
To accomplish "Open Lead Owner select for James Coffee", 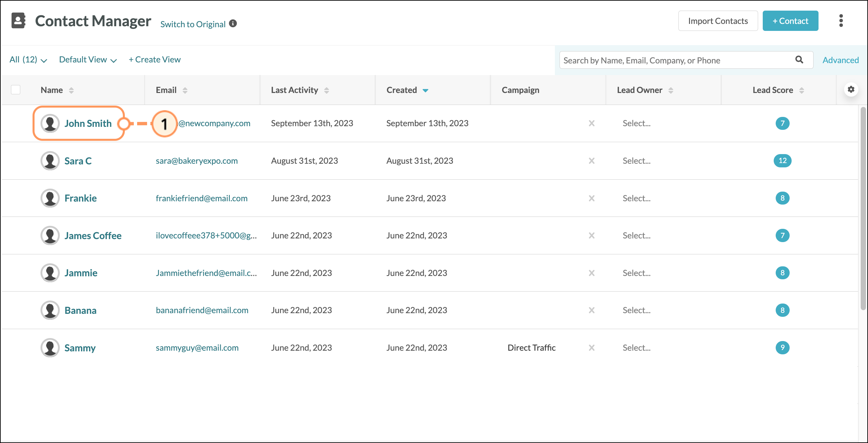I will 637,235.
